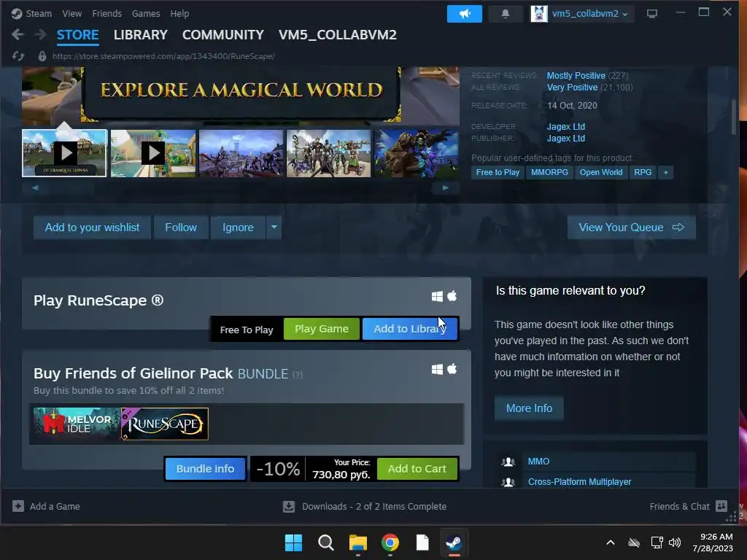Viewport: 747px width, 560px height.
Task: Click the Add a Game plus icon
Action: tap(18, 506)
